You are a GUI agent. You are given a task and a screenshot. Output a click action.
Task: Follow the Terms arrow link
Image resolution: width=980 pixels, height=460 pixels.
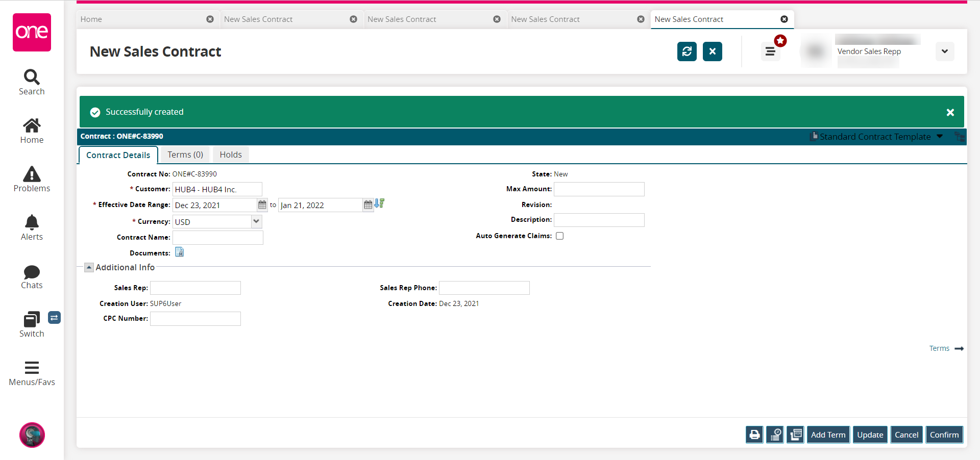coord(946,348)
